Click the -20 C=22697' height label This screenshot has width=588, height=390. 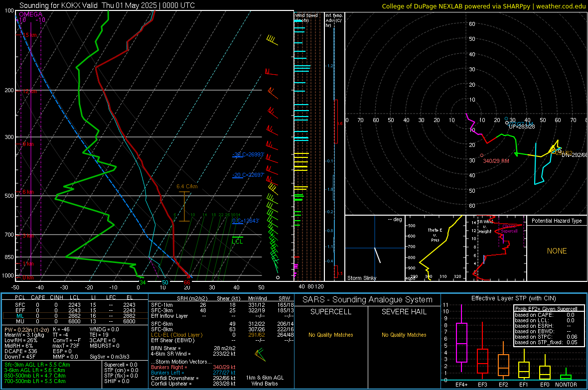tap(248, 175)
